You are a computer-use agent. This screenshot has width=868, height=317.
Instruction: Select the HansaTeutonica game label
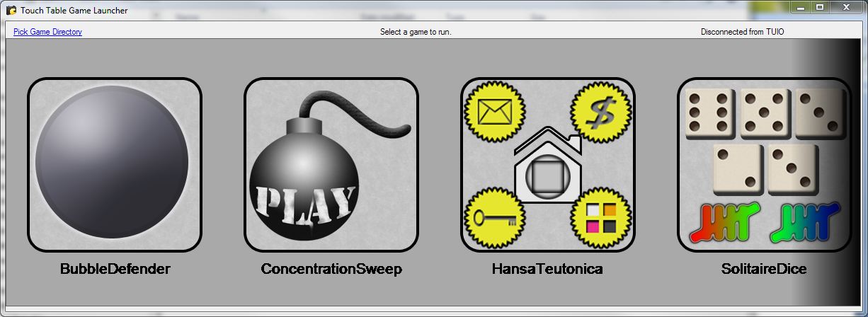click(547, 270)
